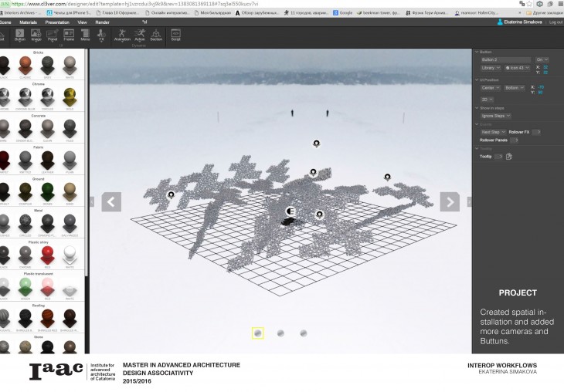
Task: Click the next arrow on viewport
Action: [450, 201]
